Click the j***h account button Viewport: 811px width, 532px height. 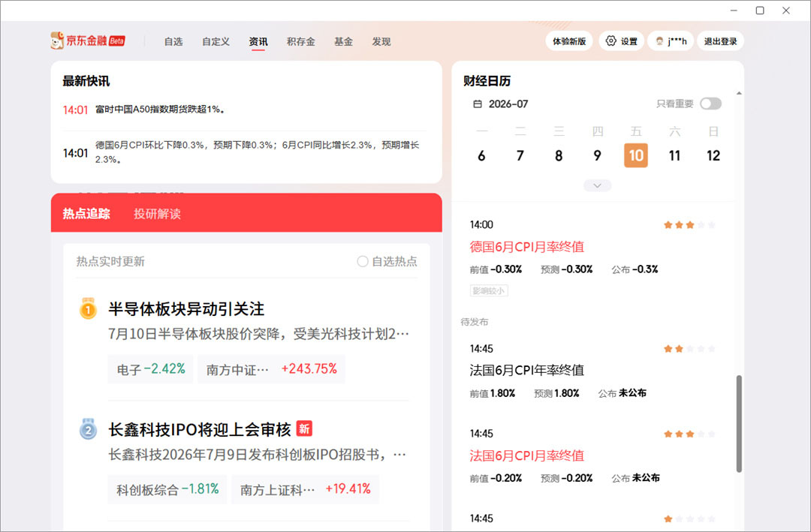tap(671, 41)
